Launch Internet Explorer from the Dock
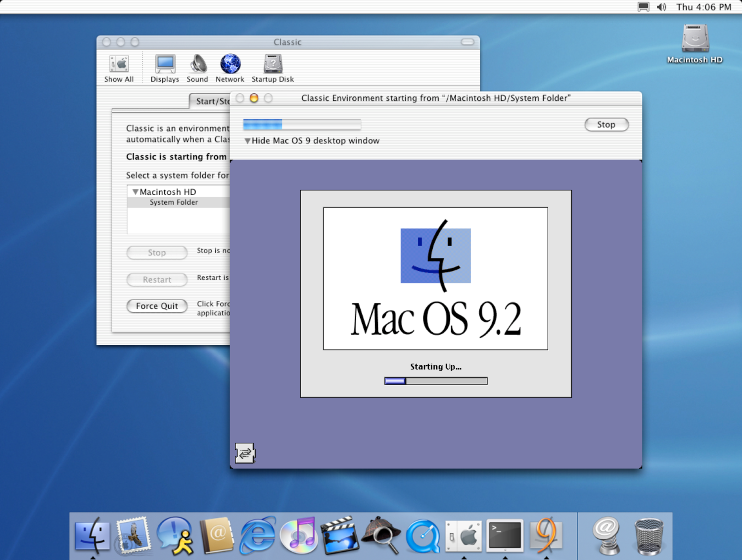Viewport: 742px width, 560px height. (x=257, y=536)
